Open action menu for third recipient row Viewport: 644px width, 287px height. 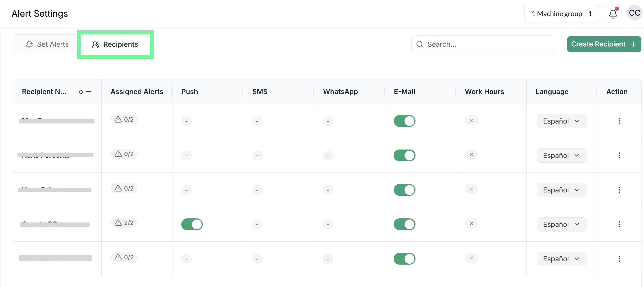[x=619, y=190]
